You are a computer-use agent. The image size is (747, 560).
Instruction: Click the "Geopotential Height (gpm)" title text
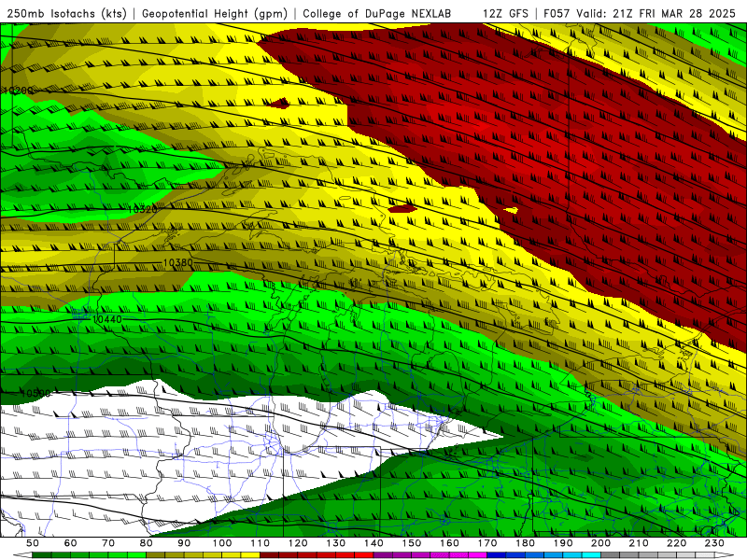(x=215, y=13)
